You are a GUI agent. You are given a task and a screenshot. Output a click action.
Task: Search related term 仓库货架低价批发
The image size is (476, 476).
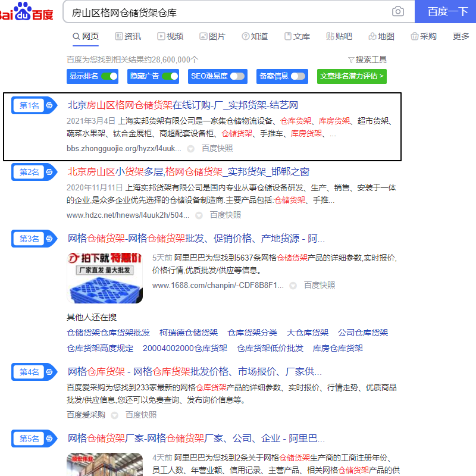pyautogui.click(x=270, y=349)
